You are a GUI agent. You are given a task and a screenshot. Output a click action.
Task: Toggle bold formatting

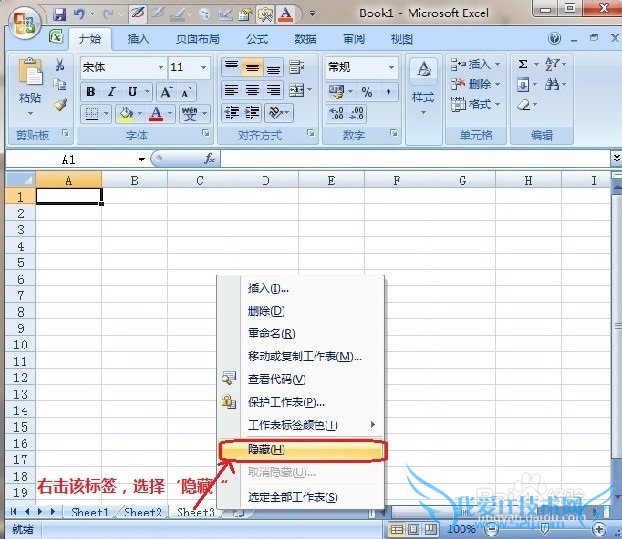[x=91, y=92]
